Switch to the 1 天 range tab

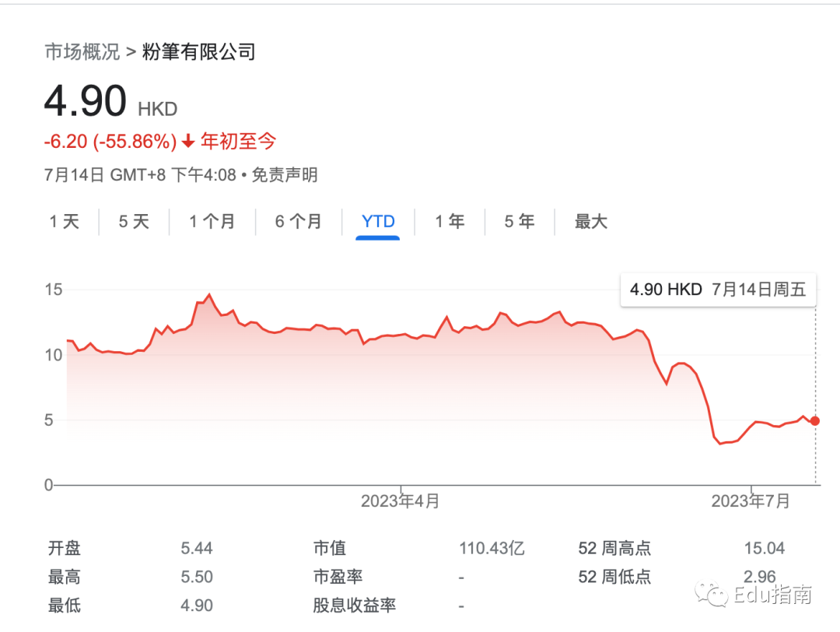point(65,222)
